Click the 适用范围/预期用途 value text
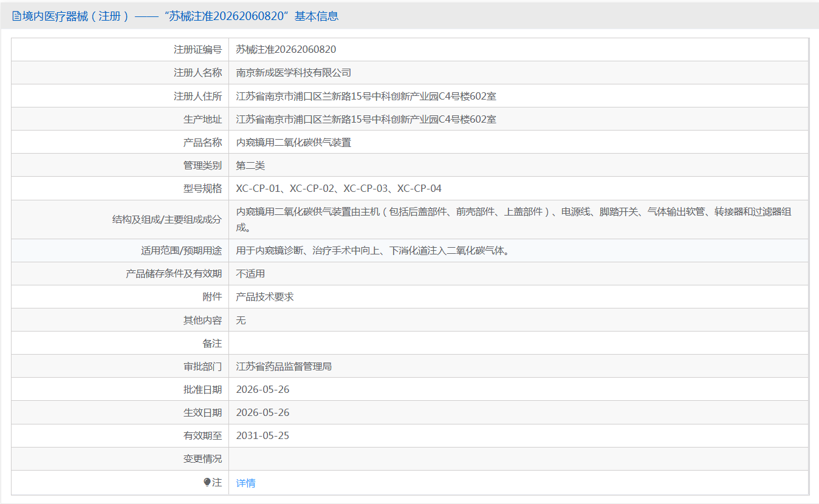The width and height of the screenshot is (819, 504). [x=372, y=250]
